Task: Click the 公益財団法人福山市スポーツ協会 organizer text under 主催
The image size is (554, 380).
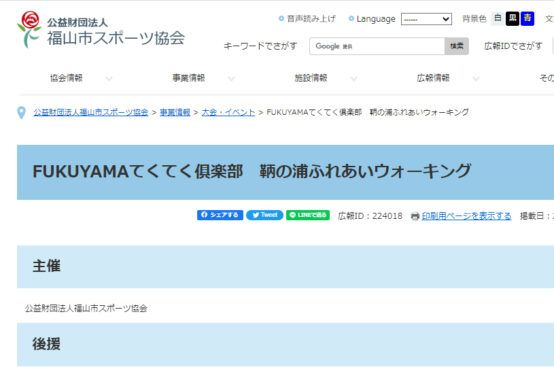Action: 86,308
